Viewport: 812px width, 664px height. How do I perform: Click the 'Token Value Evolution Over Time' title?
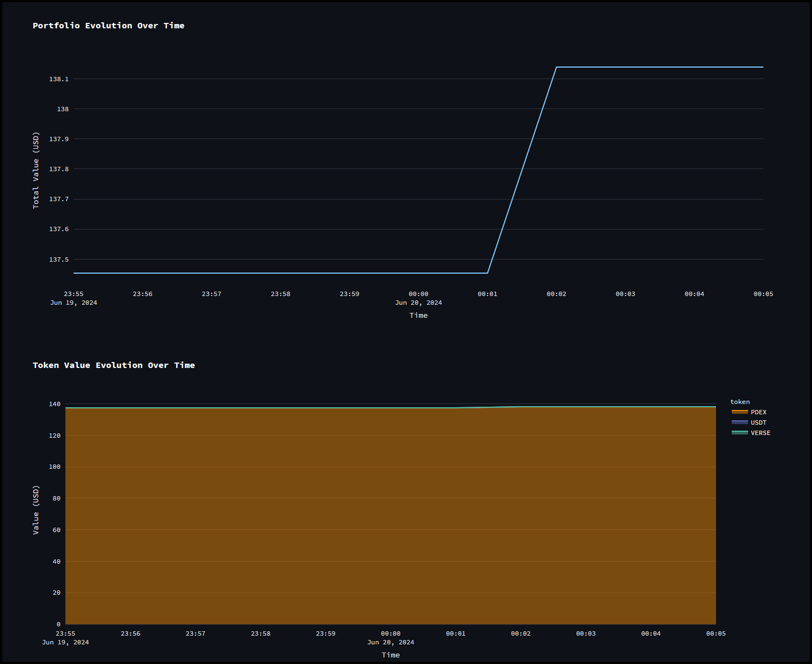(x=113, y=365)
